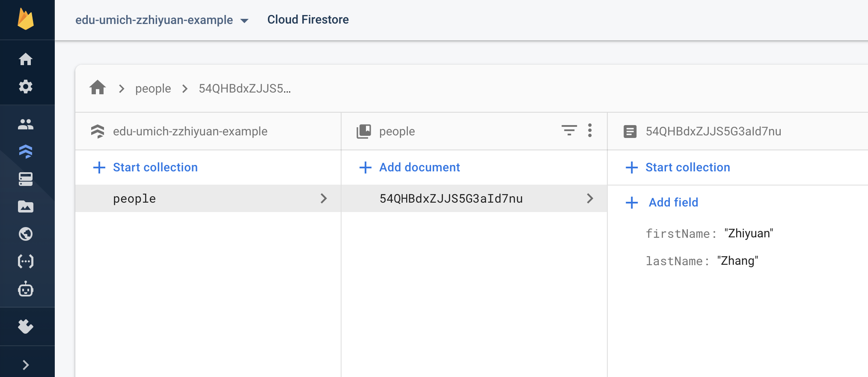Viewport: 868px width, 377px height.
Task: Open Functions brackets icon in sidebar
Action: coord(26,261)
